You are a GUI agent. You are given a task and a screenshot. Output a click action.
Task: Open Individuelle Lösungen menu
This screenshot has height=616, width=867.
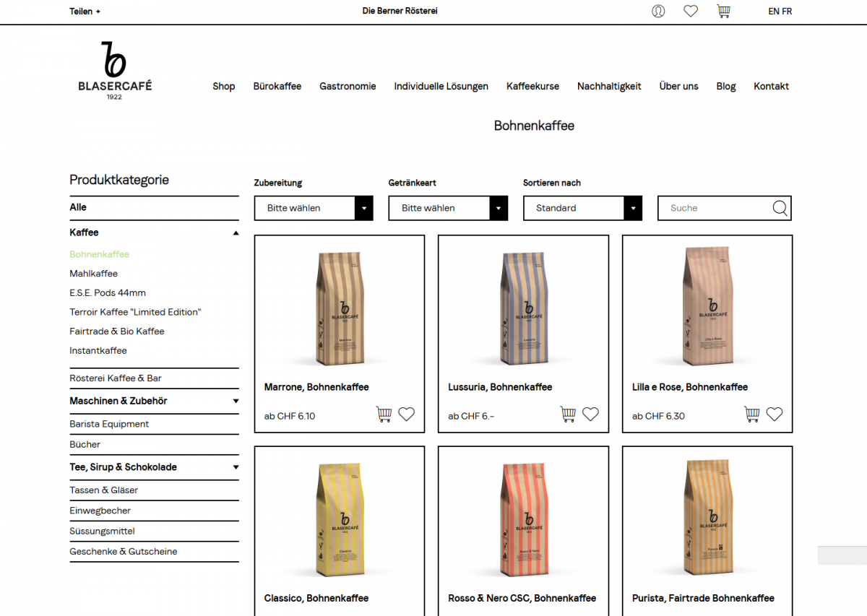[441, 86]
